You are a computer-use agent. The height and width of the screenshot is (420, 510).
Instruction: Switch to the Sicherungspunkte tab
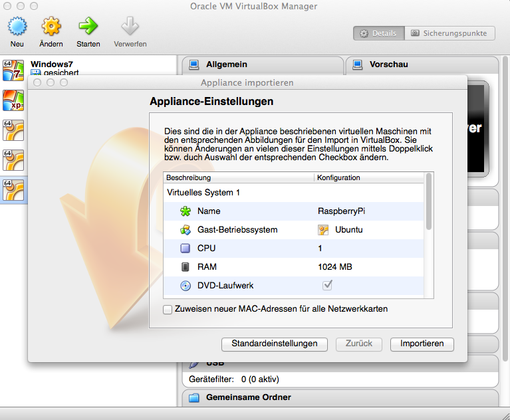(451, 33)
